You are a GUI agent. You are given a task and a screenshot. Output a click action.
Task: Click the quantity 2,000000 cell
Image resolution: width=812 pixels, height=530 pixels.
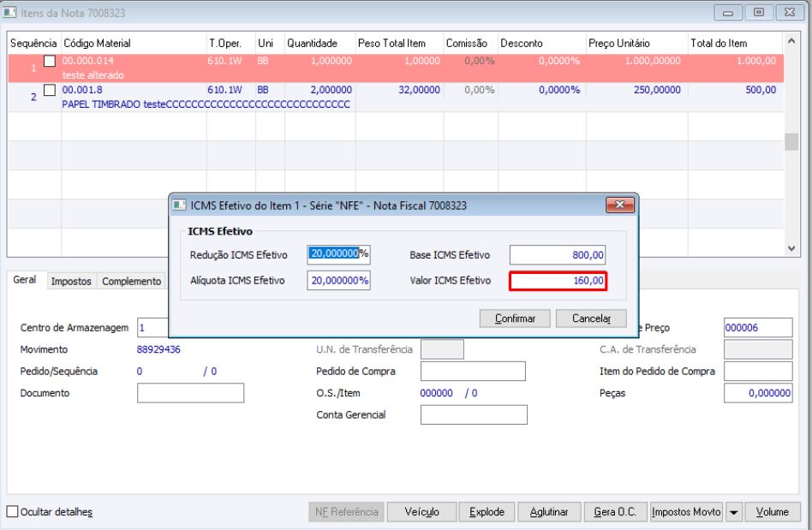click(331, 90)
